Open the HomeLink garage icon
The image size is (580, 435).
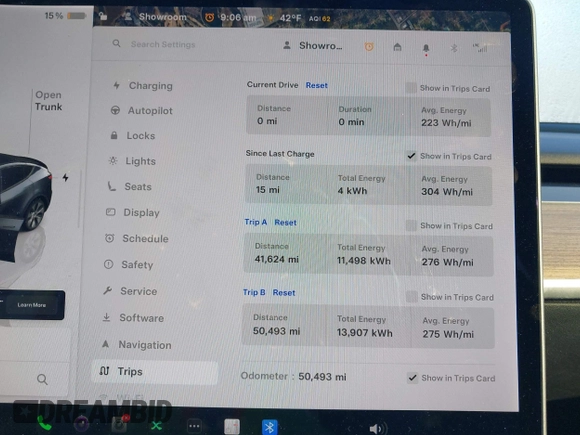397,47
